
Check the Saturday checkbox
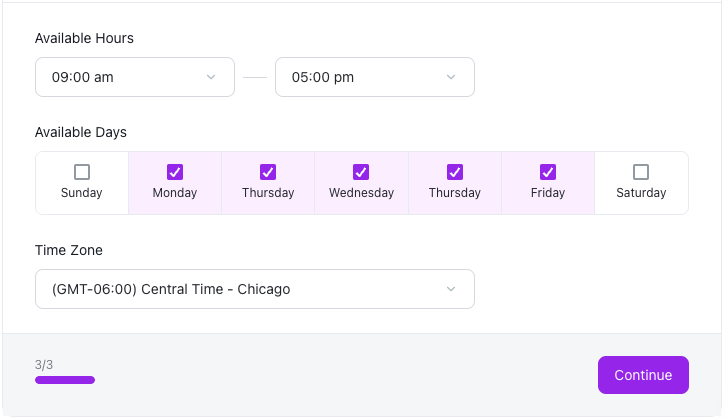pos(641,172)
